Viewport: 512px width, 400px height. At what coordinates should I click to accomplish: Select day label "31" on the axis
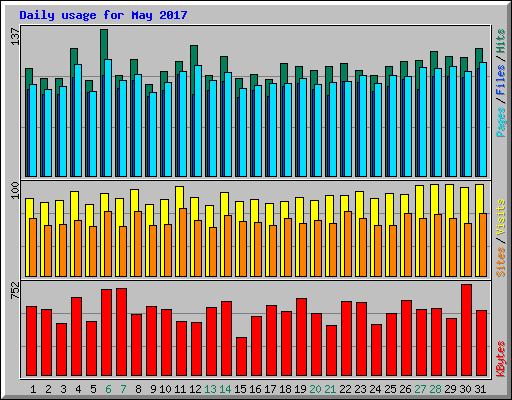pos(480,389)
